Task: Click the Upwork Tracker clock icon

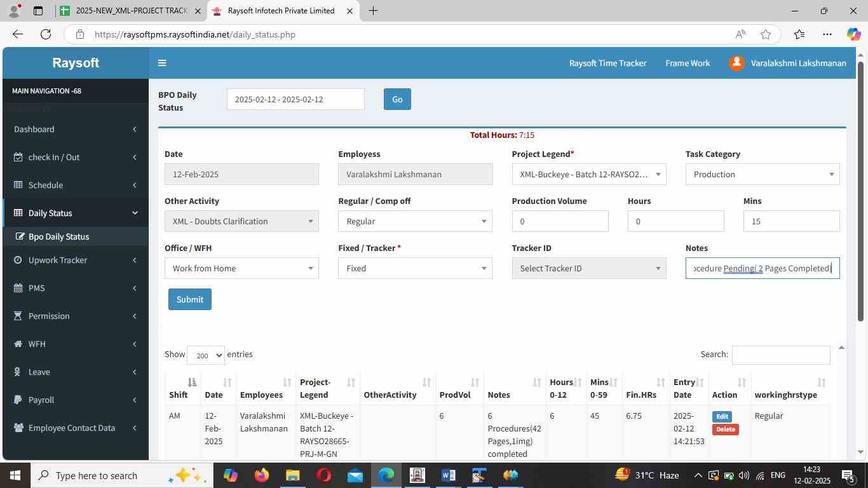Action: (x=18, y=261)
